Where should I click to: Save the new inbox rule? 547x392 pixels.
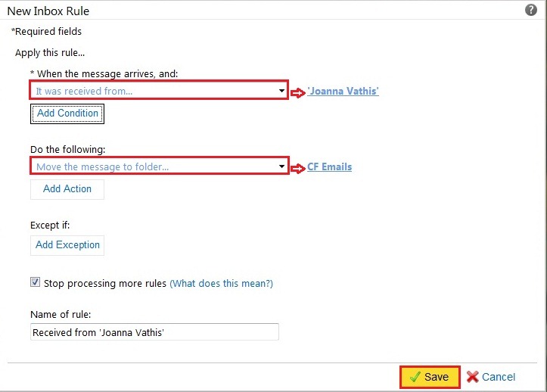click(x=430, y=377)
